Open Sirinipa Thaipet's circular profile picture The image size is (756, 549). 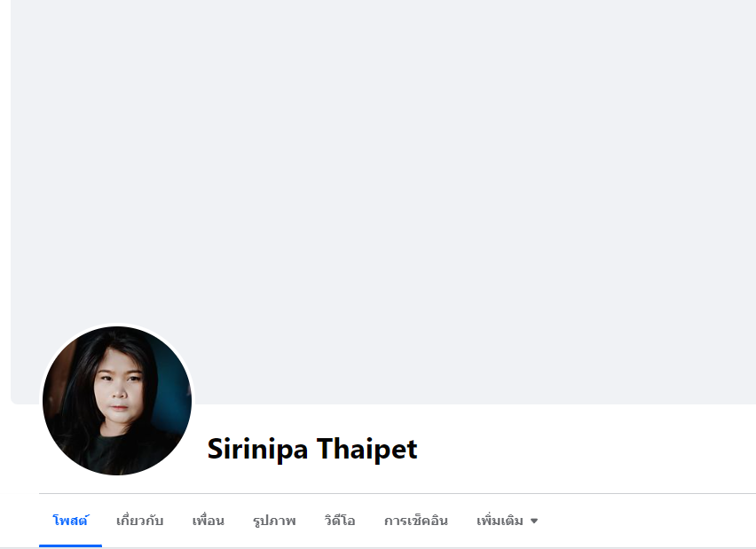116,401
